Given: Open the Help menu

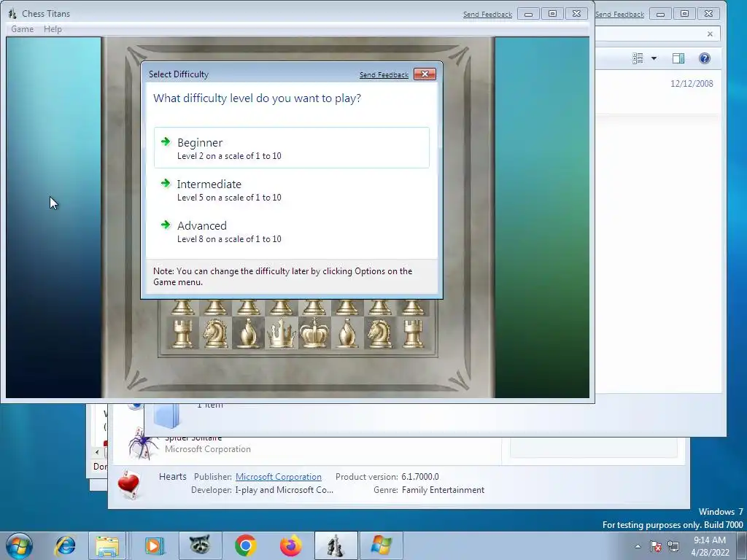Looking at the screenshot, I should (x=53, y=29).
